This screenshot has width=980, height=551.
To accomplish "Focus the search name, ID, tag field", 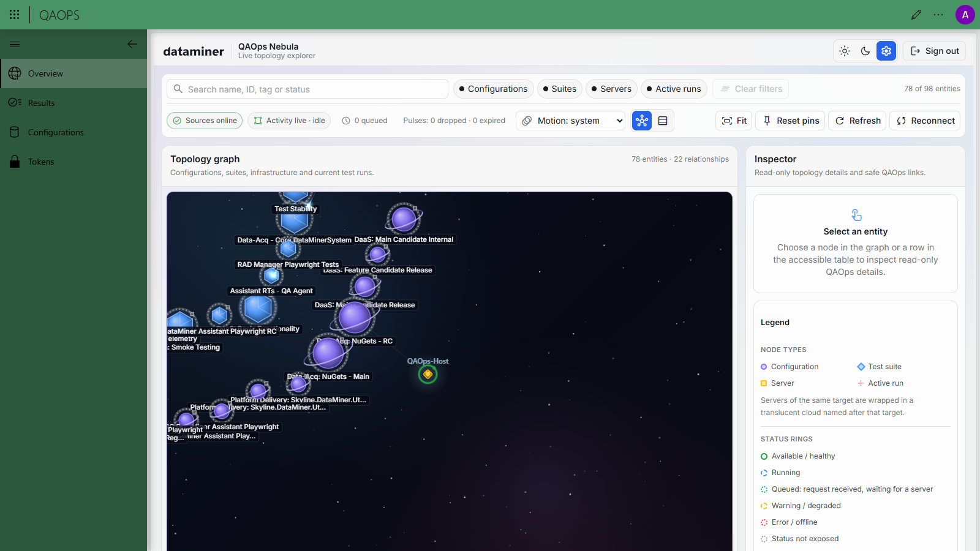I will pyautogui.click(x=307, y=89).
